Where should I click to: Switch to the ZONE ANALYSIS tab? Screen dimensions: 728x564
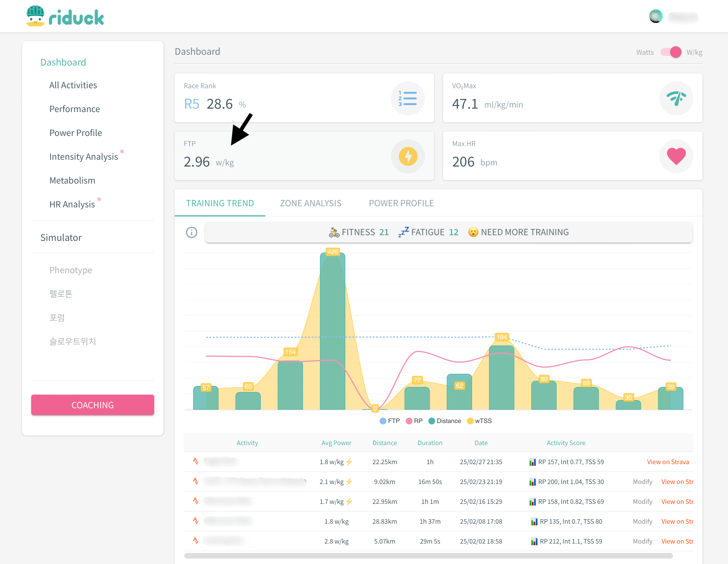pyautogui.click(x=310, y=203)
